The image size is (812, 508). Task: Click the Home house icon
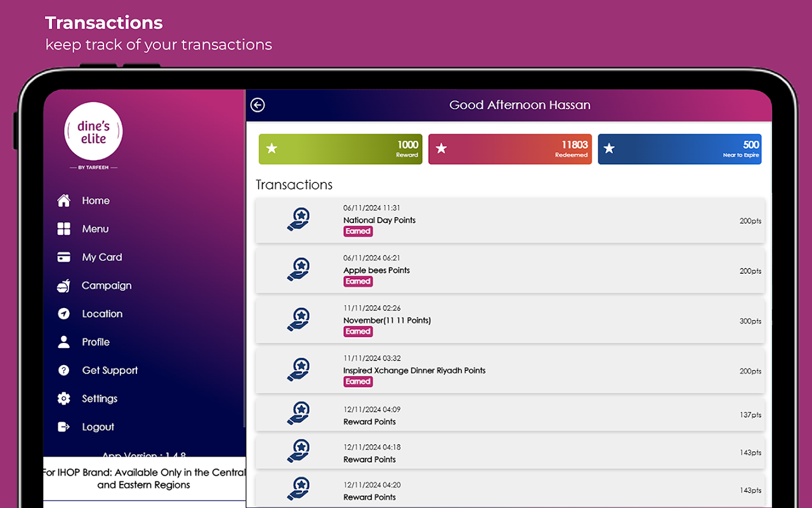point(64,201)
